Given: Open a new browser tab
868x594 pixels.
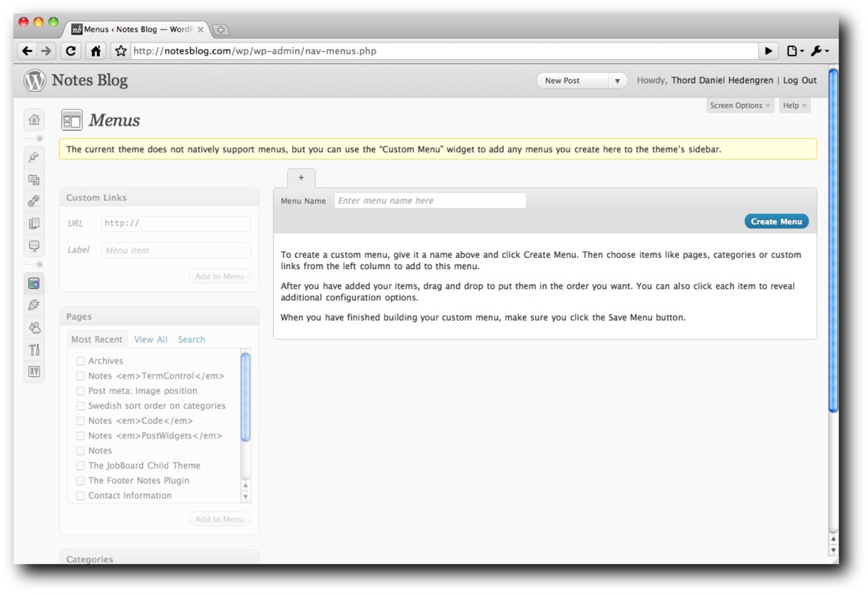Looking at the screenshot, I should [x=220, y=29].
